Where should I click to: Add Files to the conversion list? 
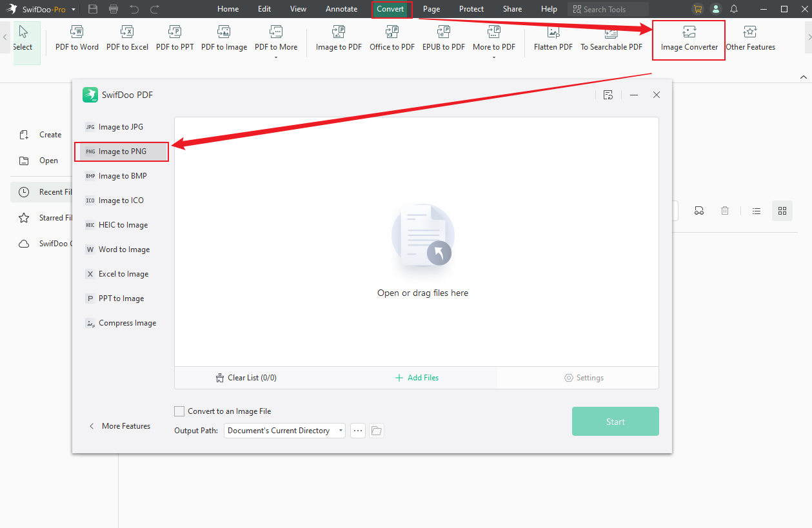pos(417,377)
